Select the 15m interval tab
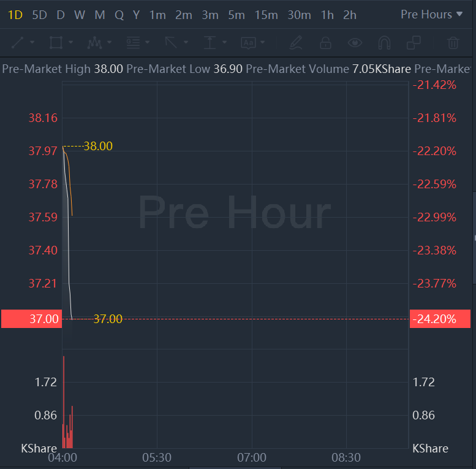This screenshot has width=476, height=469. [x=266, y=15]
